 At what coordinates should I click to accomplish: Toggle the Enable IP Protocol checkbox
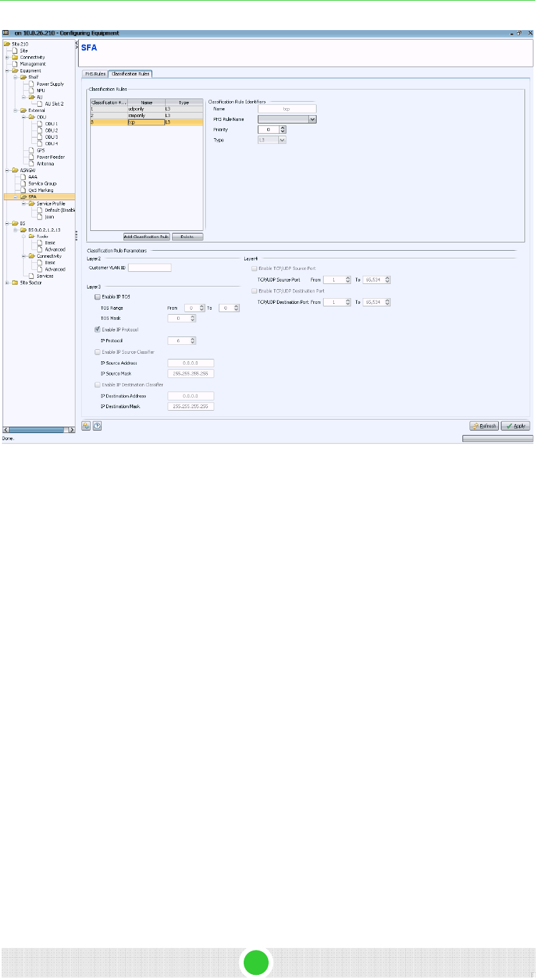pos(97,329)
